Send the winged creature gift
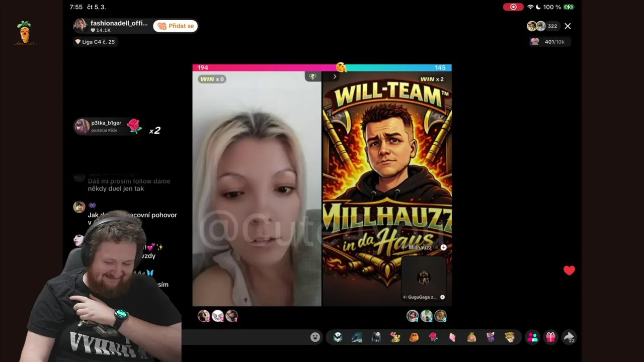The height and width of the screenshot is (362, 644). [338, 337]
